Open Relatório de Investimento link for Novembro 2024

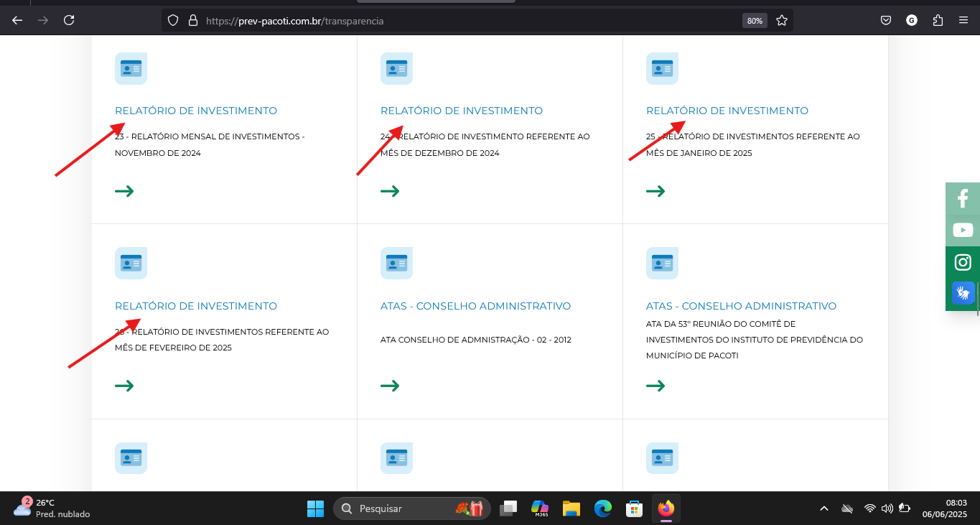point(196,111)
